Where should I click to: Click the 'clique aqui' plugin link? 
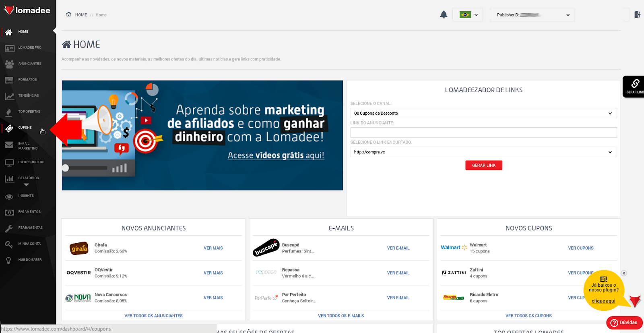click(x=603, y=301)
